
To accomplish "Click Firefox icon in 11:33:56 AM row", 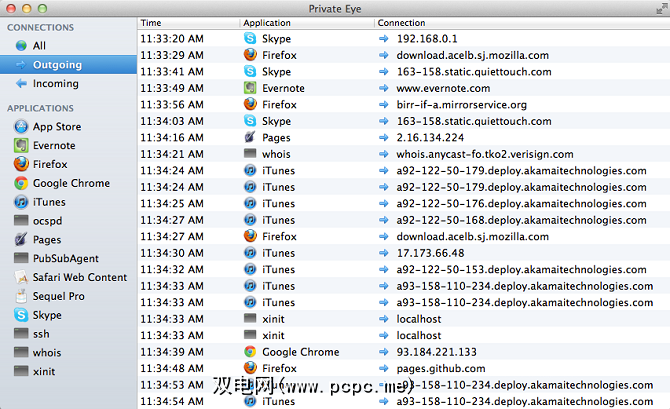I will pyautogui.click(x=250, y=104).
